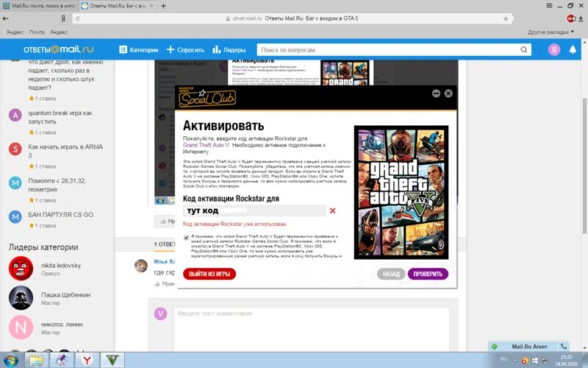The height and width of the screenshot is (368, 588).
Task: Click the Yandex "Я" home icon
Action: coord(63,18)
